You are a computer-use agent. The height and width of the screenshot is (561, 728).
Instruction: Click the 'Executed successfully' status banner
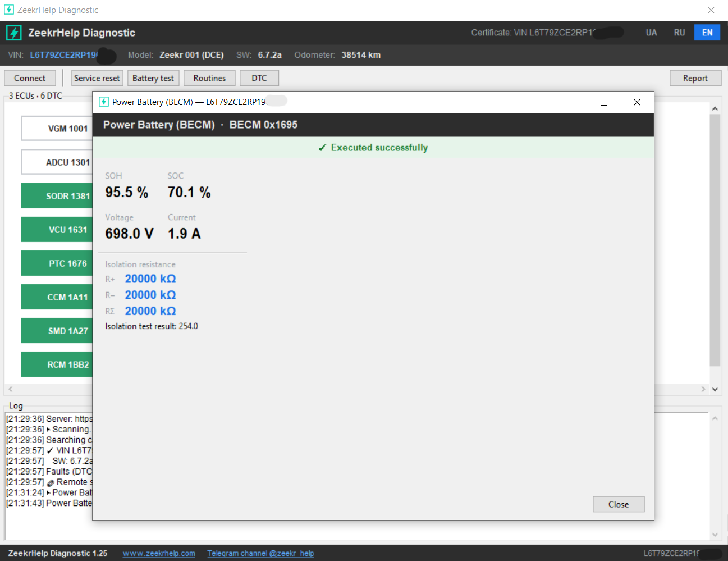pyautogui.click(x=373, y=148)
